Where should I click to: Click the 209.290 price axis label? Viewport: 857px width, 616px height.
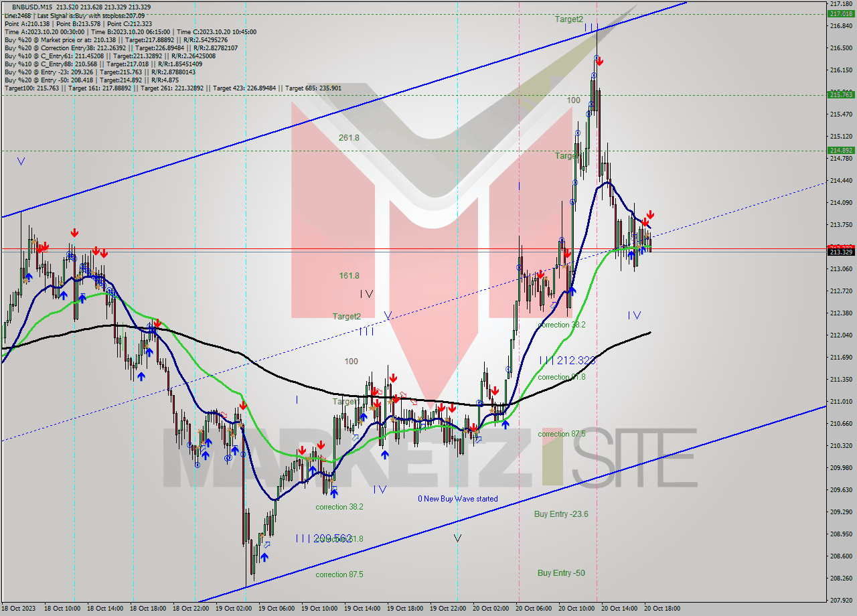point(840,512)
